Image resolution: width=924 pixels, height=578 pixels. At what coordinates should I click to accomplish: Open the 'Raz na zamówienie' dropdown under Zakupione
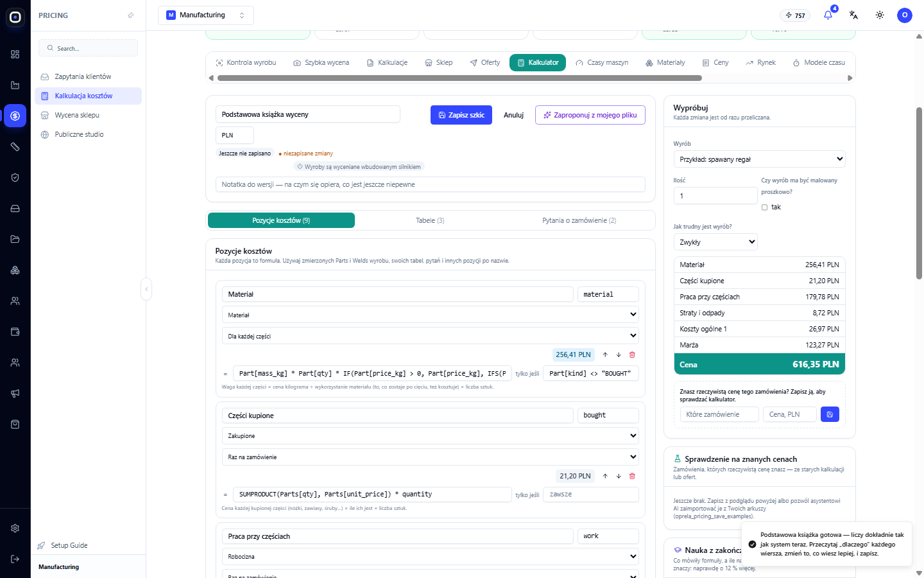tap(430, 457)
